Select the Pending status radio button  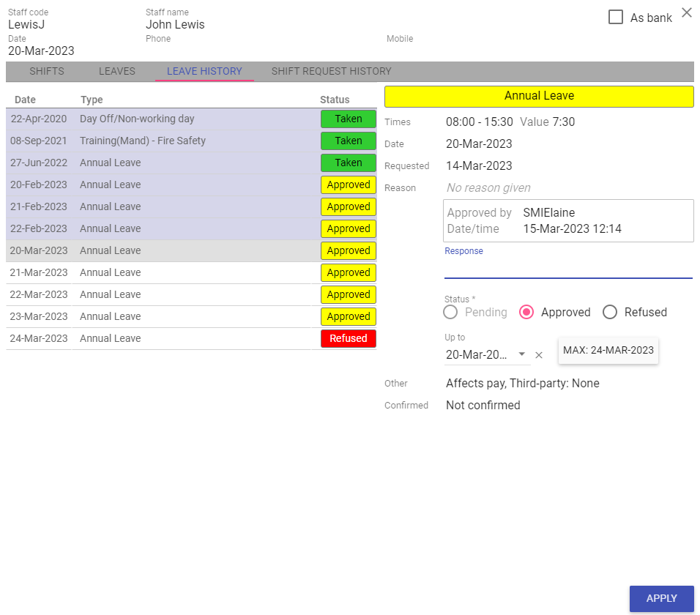(x=451, y=313)
